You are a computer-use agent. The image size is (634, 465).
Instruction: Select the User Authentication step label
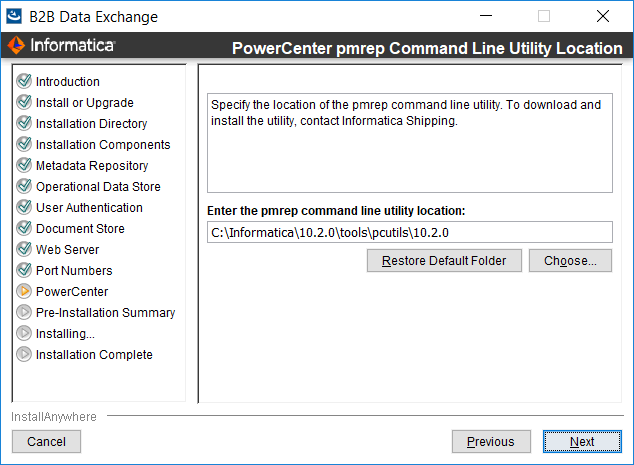coord(89,207)
